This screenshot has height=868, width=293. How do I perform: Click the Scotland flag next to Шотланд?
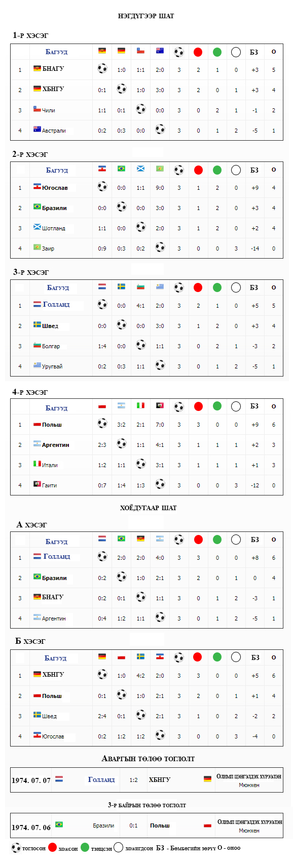[x=37, y=227]
